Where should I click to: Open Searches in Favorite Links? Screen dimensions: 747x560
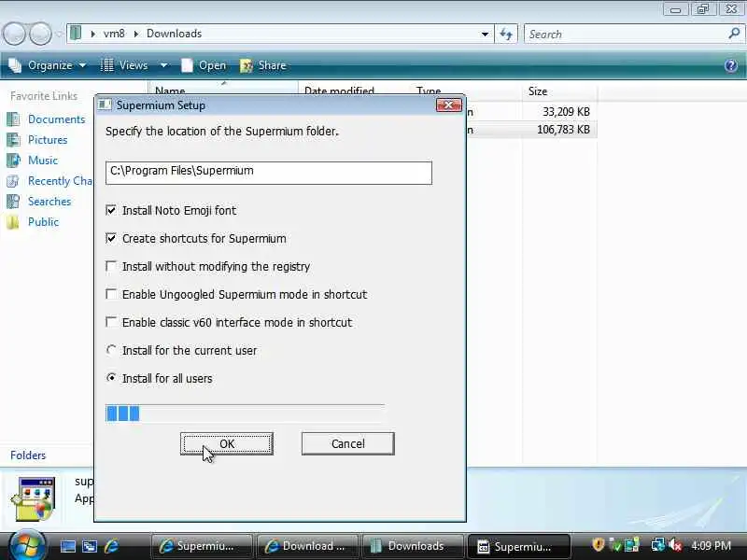coord(49,202)
